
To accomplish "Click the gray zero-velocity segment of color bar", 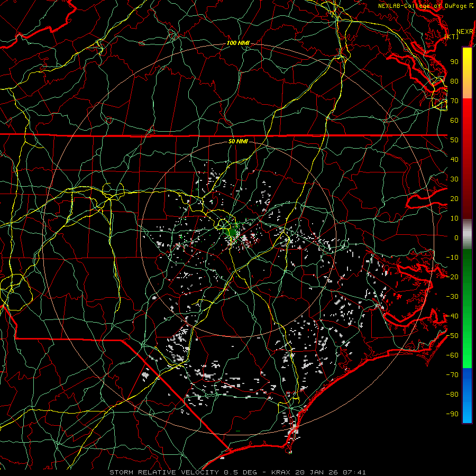I will click(467, 234).
